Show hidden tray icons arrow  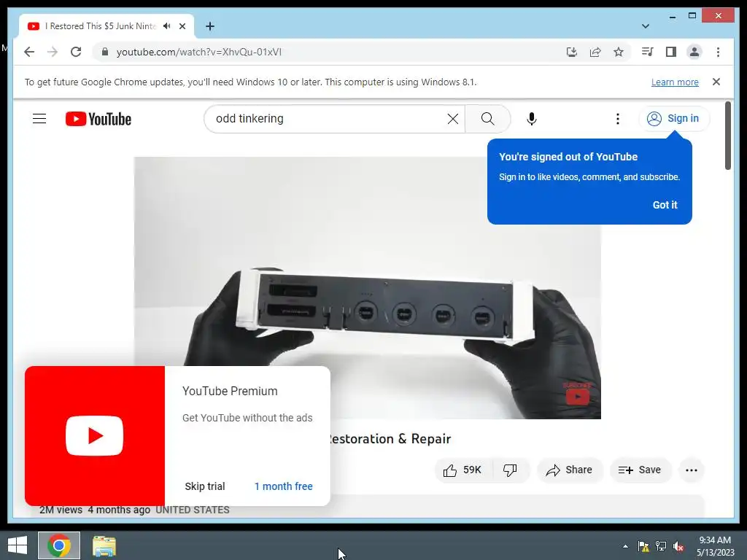[x=625, y=546]
